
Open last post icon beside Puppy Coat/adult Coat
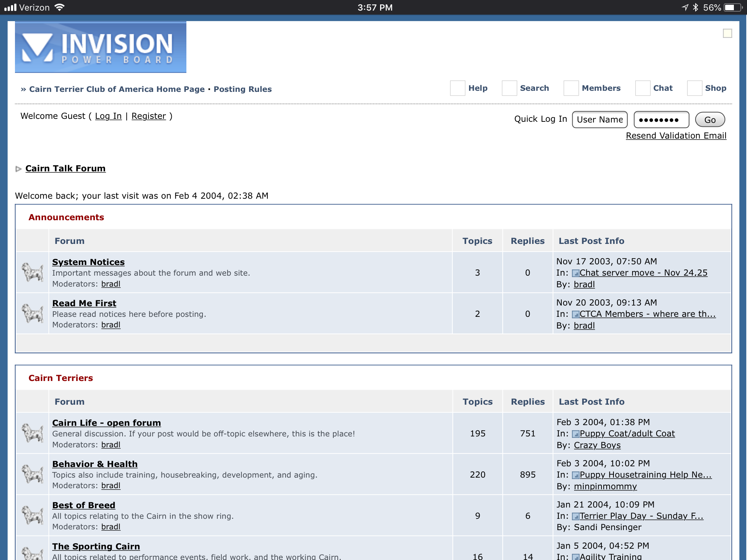pos(576,434)
